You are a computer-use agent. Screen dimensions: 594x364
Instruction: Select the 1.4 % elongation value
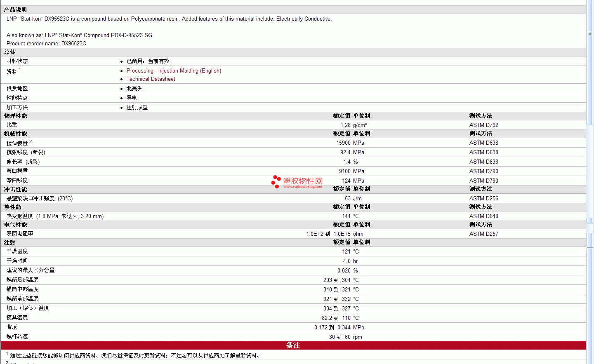(x=351, y=162)
